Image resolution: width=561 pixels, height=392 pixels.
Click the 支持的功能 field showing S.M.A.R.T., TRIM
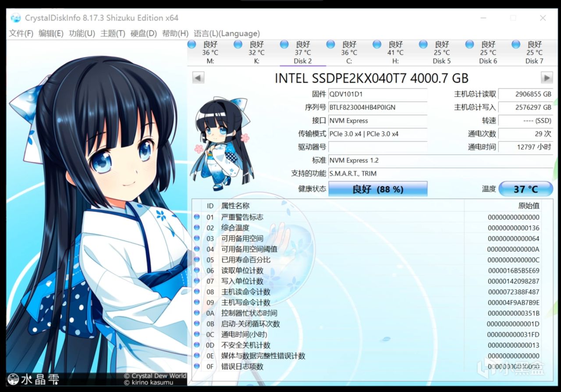click(440, 173)
